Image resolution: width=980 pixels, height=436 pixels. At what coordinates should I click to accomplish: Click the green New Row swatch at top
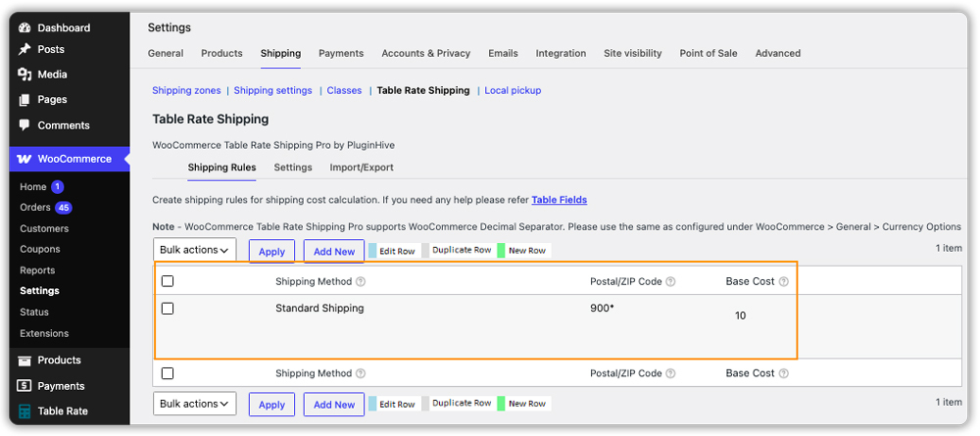pos(501,251)
